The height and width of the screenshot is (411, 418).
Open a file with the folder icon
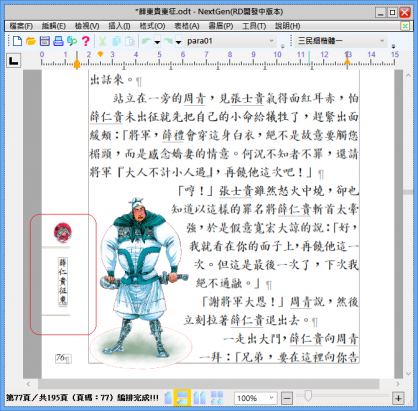31,41
